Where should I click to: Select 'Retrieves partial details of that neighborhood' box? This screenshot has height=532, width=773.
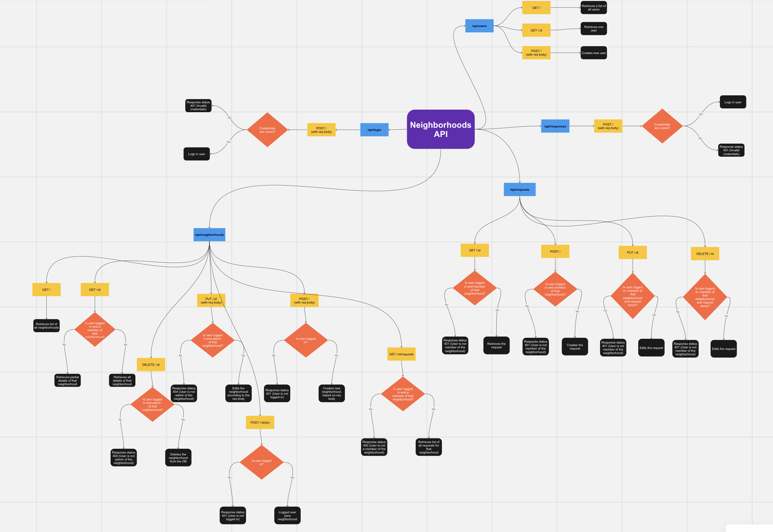click(68, 380)
